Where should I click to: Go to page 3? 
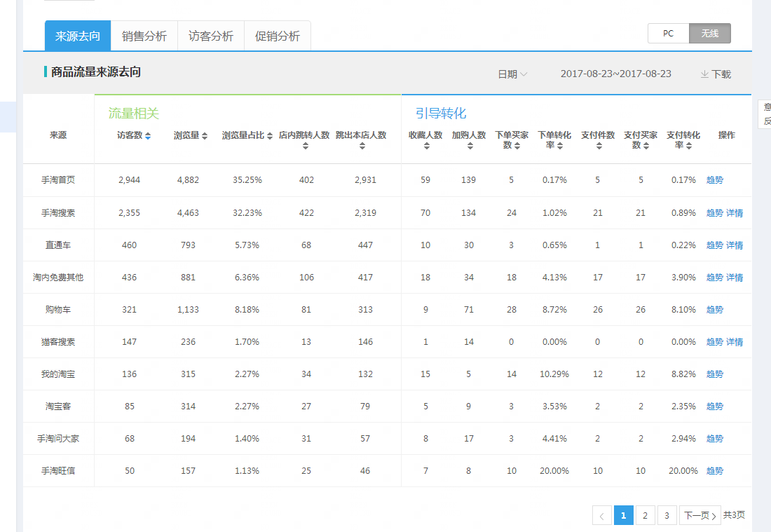(x=667, y=515)
